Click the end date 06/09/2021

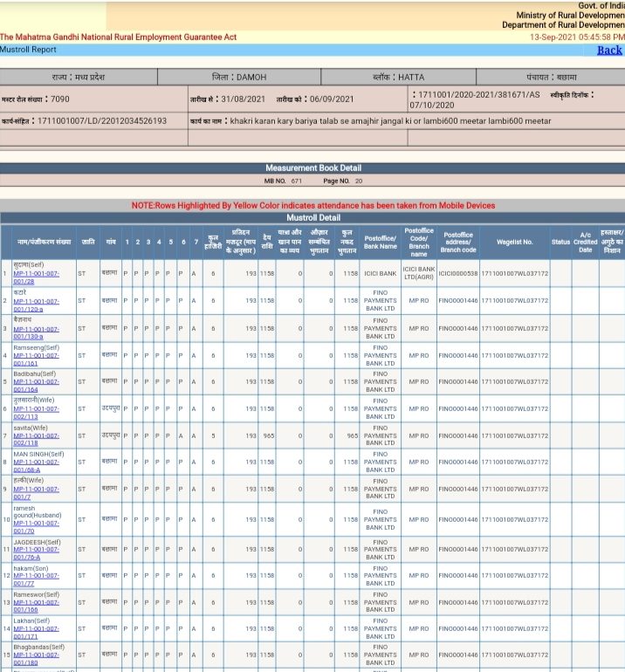coord(332,99)
